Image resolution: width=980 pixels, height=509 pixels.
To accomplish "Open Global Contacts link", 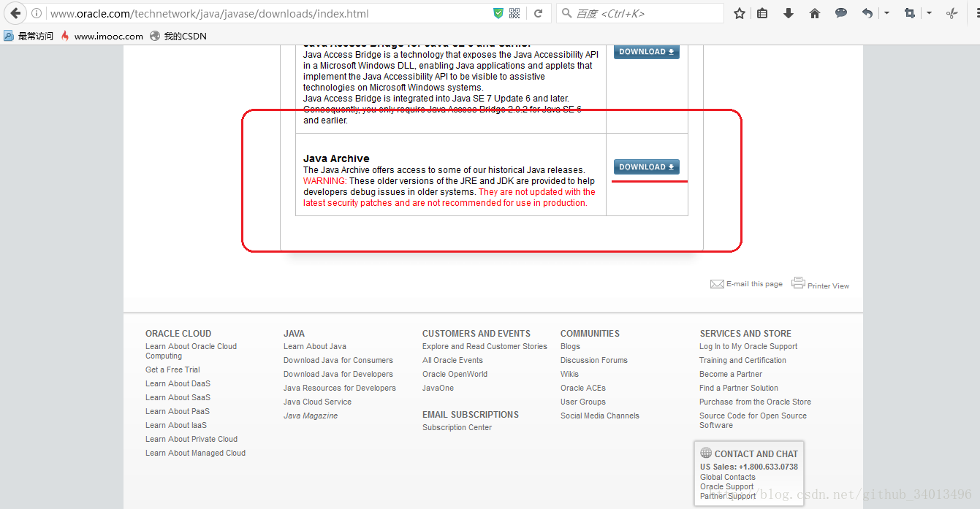I will pos(728,478).
